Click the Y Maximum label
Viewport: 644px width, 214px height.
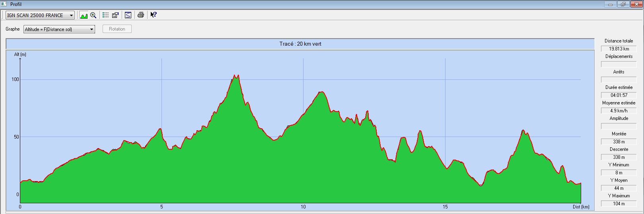pyautogui.click(x=619, y=196)
